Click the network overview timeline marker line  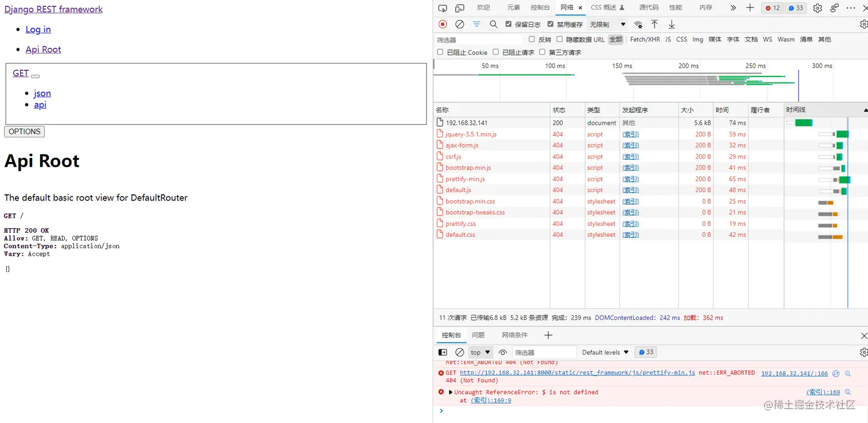(799, 86)
